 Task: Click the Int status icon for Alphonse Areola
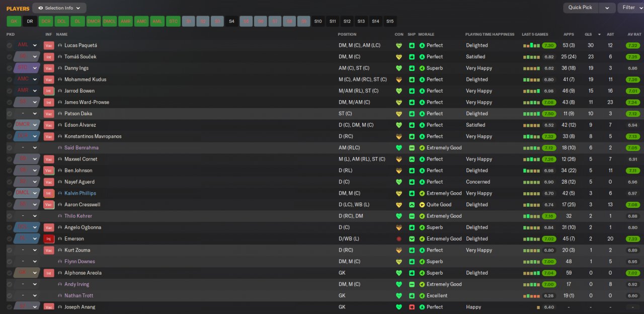pyautogui.click(x=49, y=273)
